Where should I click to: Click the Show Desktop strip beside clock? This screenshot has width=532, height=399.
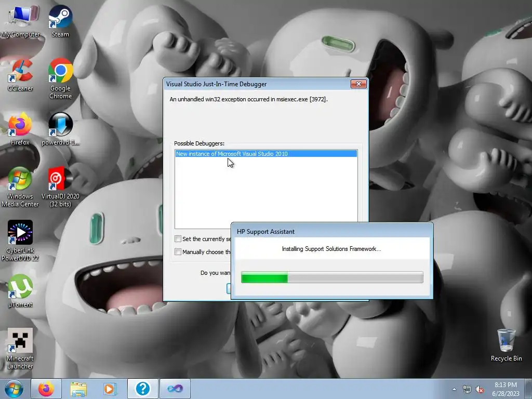(x=528, y=389)
